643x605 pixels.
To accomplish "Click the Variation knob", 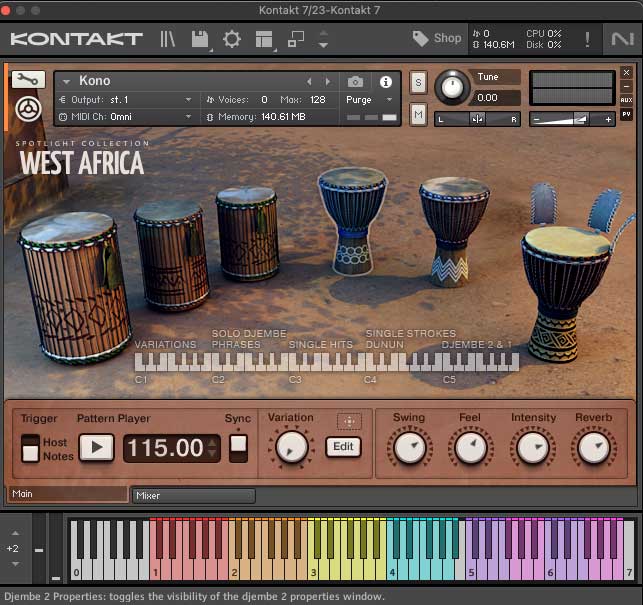I will click(291, 447).
